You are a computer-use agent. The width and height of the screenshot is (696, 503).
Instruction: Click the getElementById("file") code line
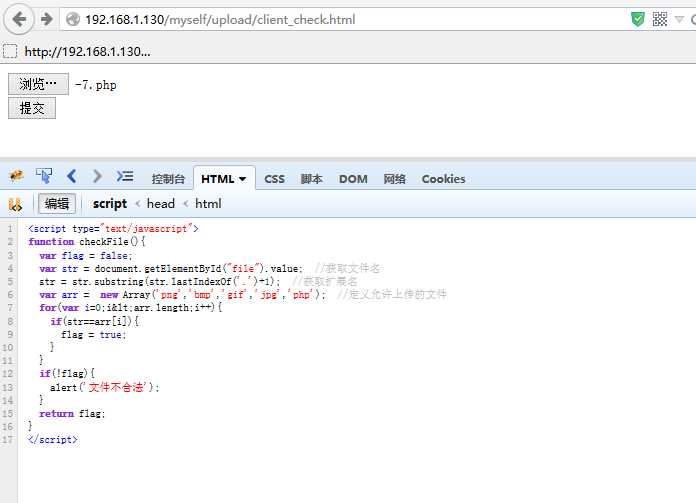(171, 269)
